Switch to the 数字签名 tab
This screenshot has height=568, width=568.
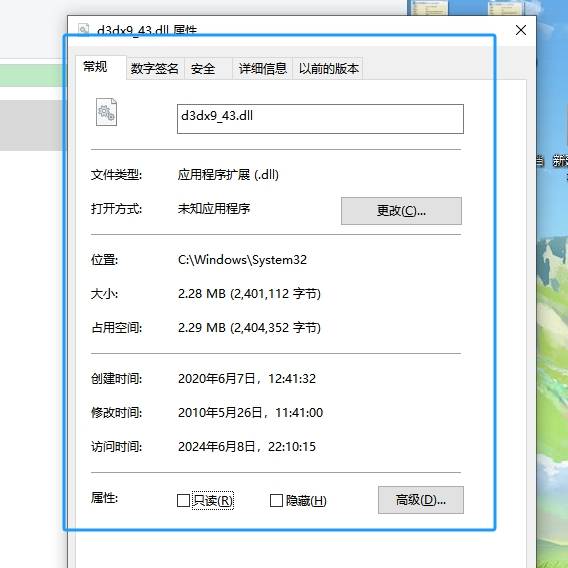[x=155, y=68]
